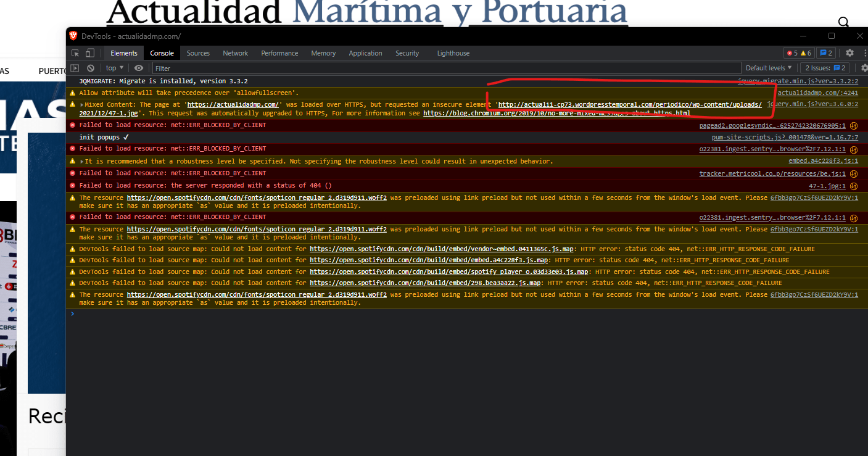
Task: Open the embed.a4c228f3.js.map link
Action: [x=429, y=260]
